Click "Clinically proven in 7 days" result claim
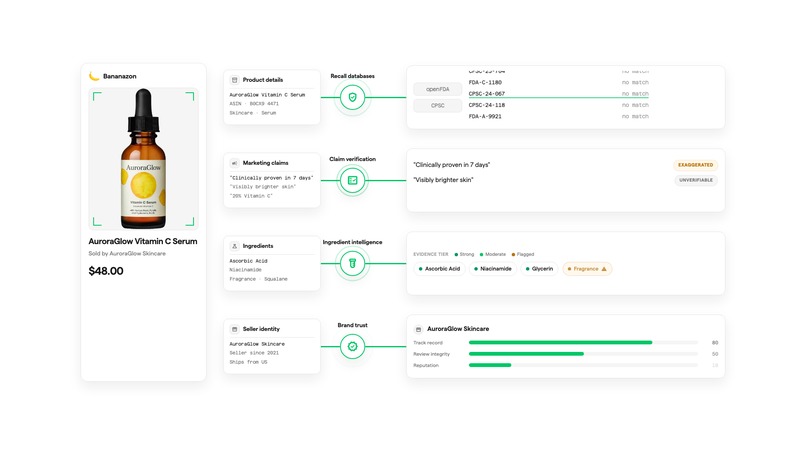Image resolution: width=806 pixels, height=453 pixels. (x=452, y=165)
